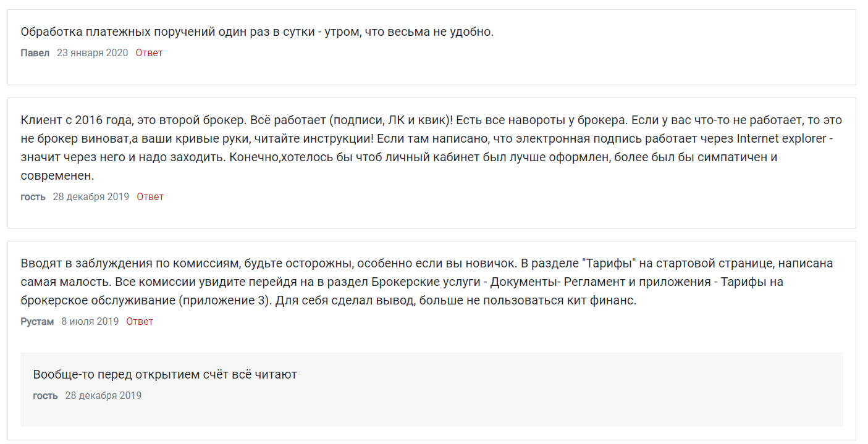
Task: Click the reply Вообще-то перед открытием счёт всё читают
Action: [167, 374]
